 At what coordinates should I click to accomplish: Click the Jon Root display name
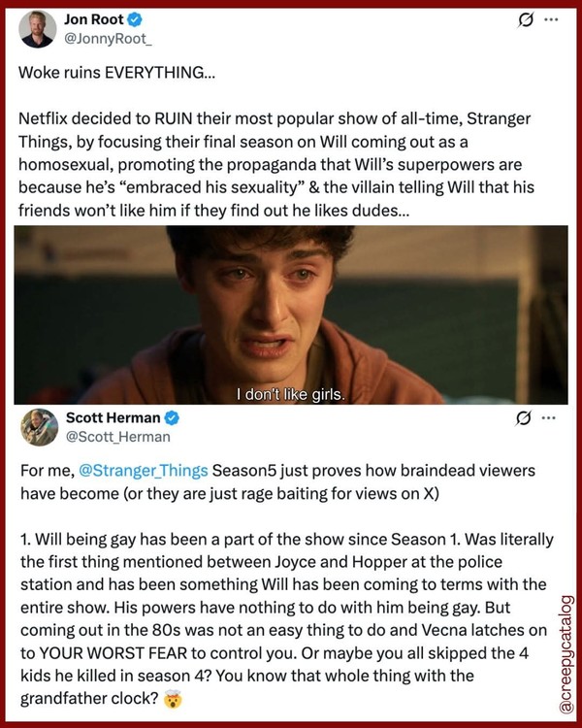pos(94,19)
